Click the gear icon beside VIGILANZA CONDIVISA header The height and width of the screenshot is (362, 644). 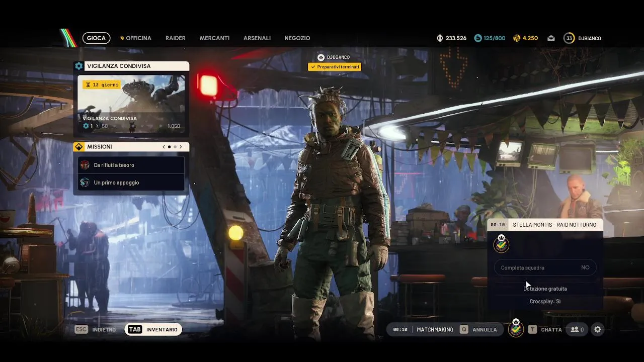tap(78, 66)
